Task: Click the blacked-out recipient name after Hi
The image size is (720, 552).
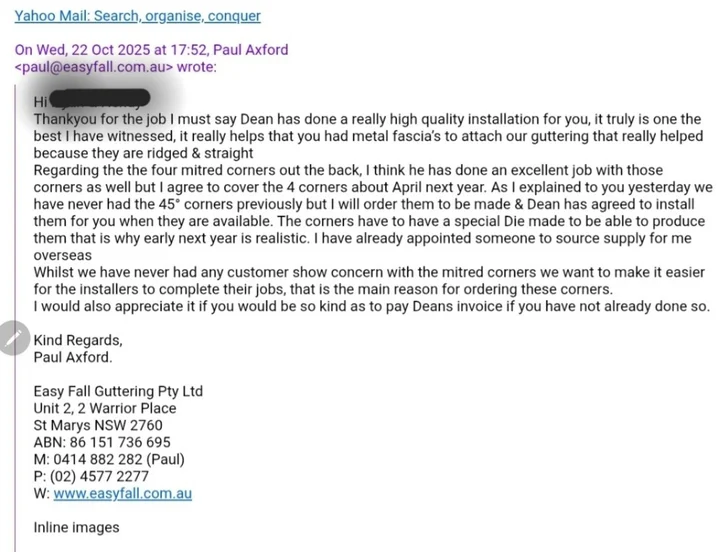Action: pos(99,99)
